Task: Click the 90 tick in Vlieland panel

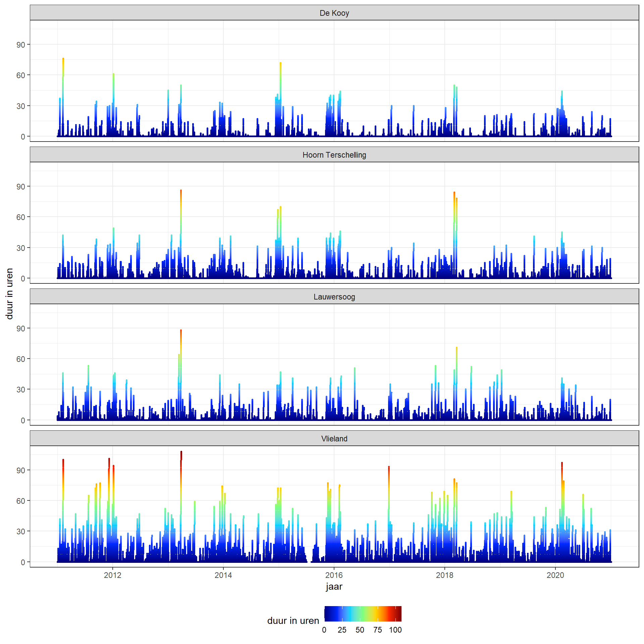Action: (x=21, y=470)
